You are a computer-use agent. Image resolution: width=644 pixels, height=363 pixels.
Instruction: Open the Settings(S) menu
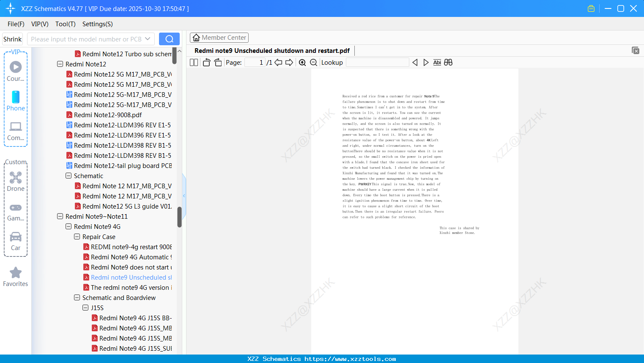(x=98, y=24)
